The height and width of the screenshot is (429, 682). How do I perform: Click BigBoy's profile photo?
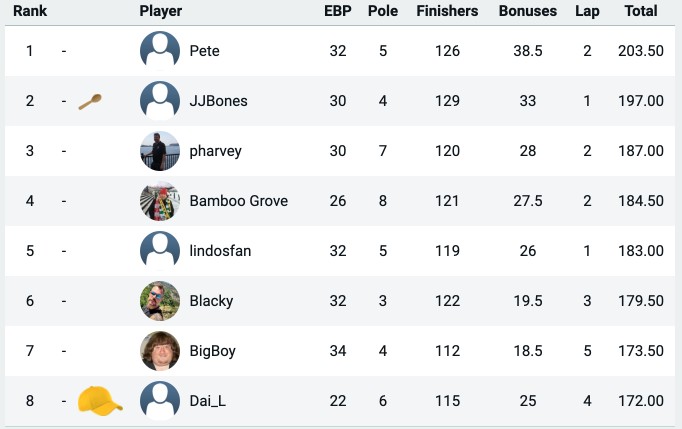point(160,351)
